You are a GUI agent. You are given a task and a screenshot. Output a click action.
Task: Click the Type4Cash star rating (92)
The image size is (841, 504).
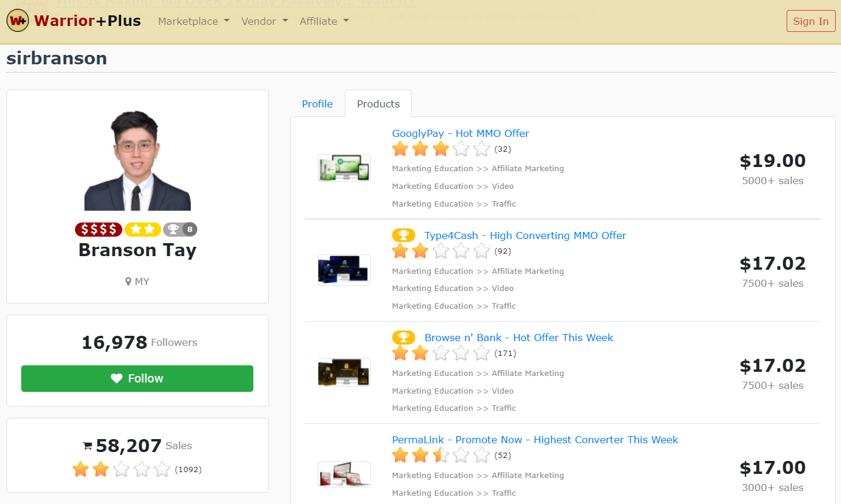point(441,251)
